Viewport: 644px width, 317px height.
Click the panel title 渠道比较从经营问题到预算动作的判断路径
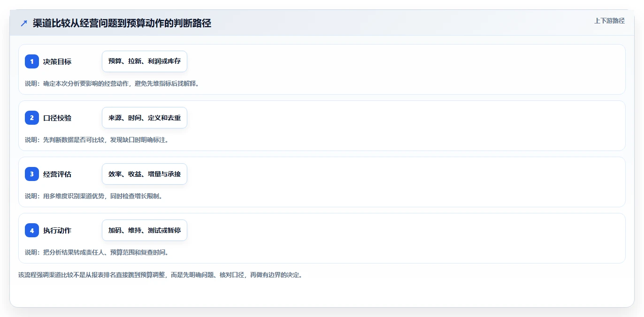[x=122, y=23]
